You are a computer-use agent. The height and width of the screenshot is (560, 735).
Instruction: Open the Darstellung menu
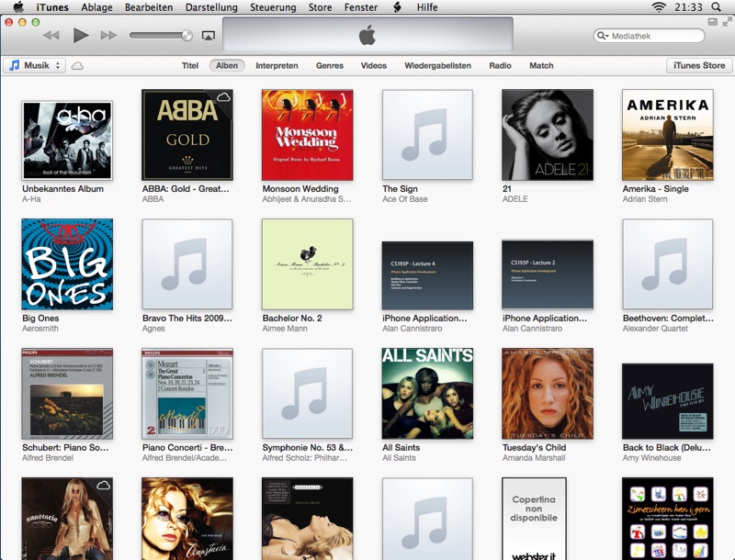point(211,7)
